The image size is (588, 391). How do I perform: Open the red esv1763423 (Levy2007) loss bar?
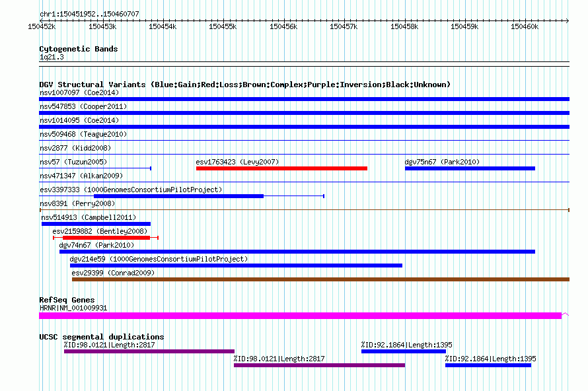coord(281,168)
